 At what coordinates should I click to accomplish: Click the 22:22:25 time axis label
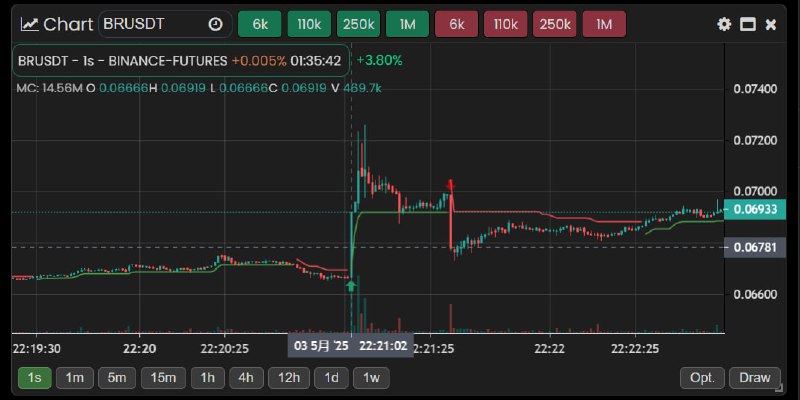635,349
